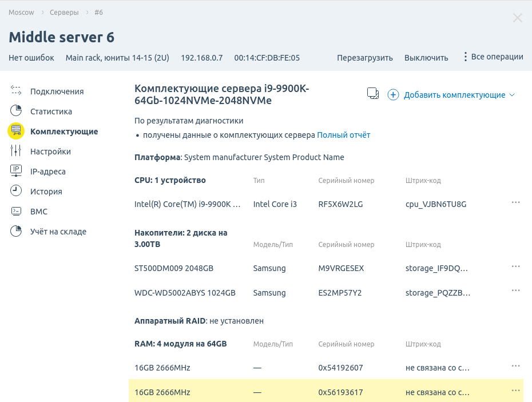Open options for ST500DM009 disk row

(515, 266)
